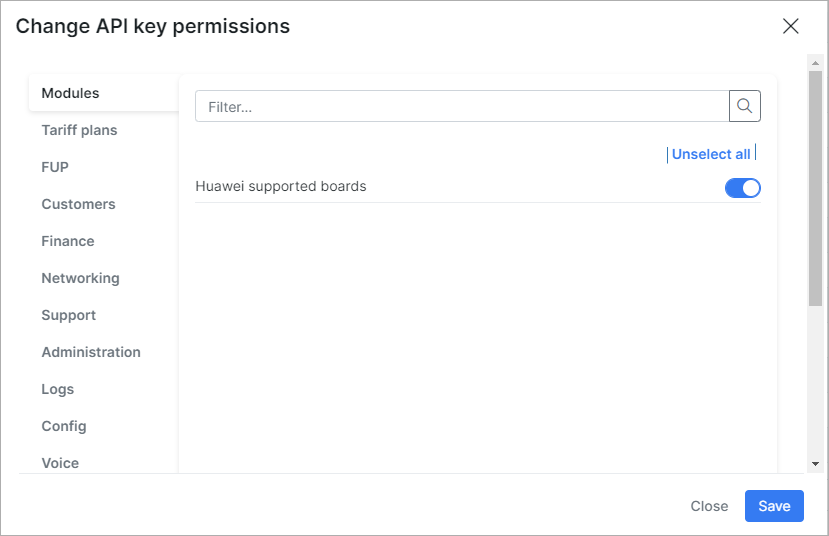Click the scrollbar down arrow
The height and width of the screenshot is (536, 829).
click(x=815, y=464)
